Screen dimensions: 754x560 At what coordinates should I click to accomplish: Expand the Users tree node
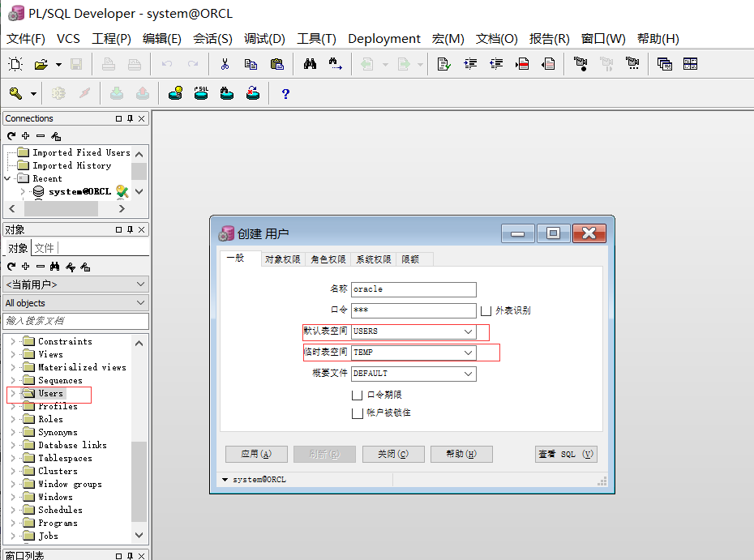coord(13,393)
